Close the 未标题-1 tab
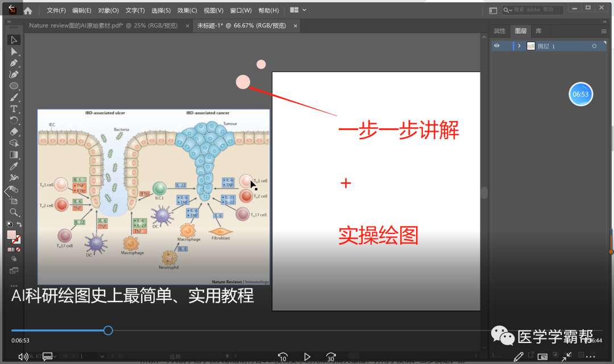The image size is (614, 364). coord(295,26)
